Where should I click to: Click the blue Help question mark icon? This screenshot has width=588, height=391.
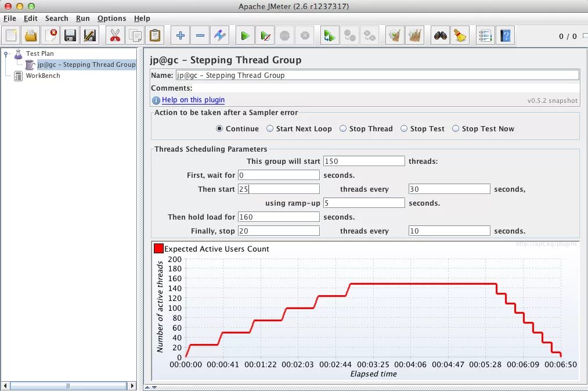(x=505, y=35)
